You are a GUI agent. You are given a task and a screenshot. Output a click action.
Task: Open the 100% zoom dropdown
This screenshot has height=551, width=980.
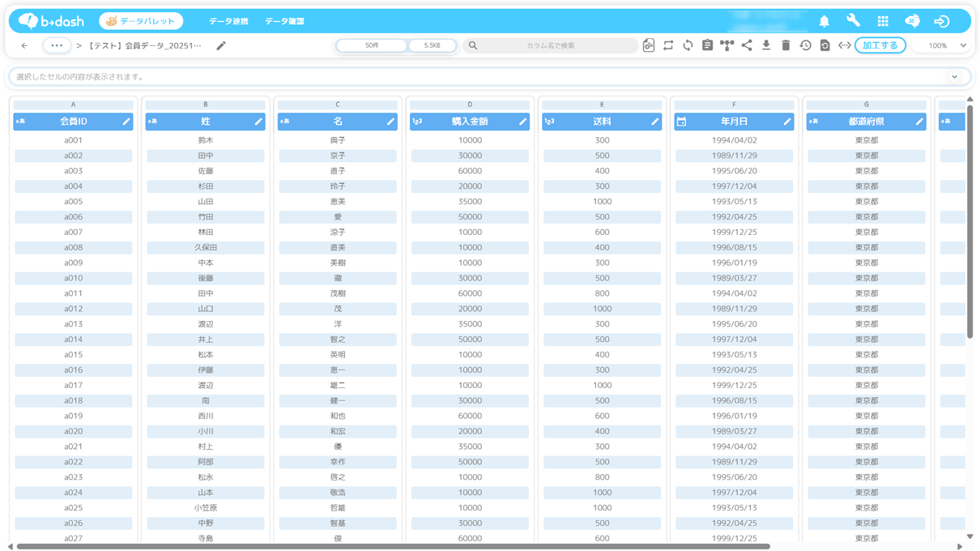click(941, 45)
